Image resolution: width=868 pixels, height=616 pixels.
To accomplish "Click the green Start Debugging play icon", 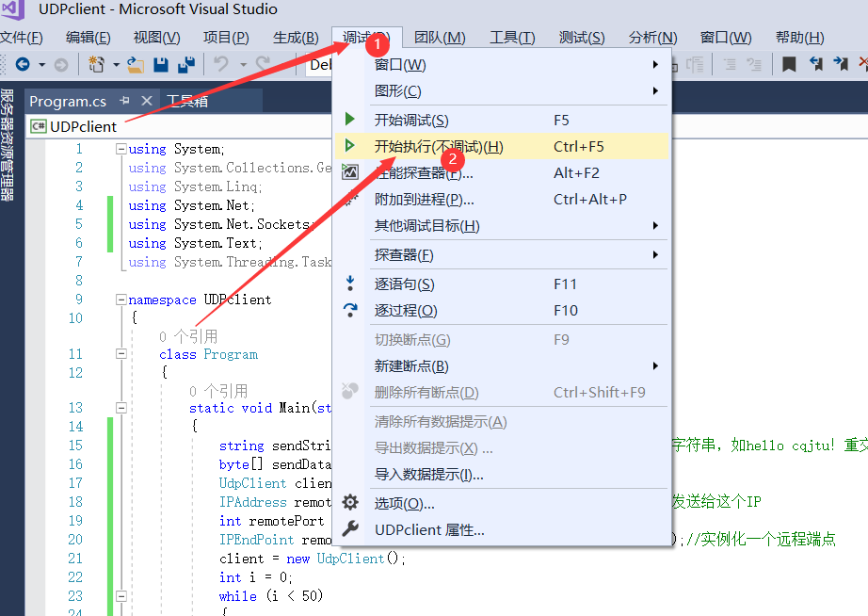I will coord(350,119).
